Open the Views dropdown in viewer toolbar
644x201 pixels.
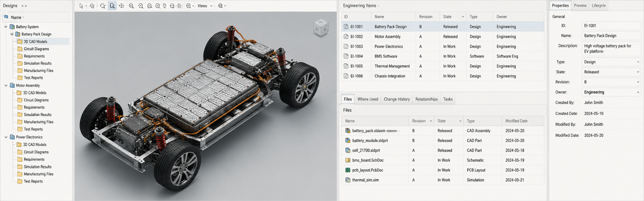click(205, 6)
